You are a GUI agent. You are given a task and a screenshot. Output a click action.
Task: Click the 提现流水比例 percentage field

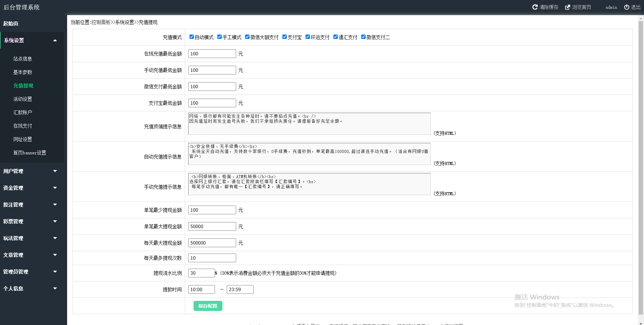[201, 273]
